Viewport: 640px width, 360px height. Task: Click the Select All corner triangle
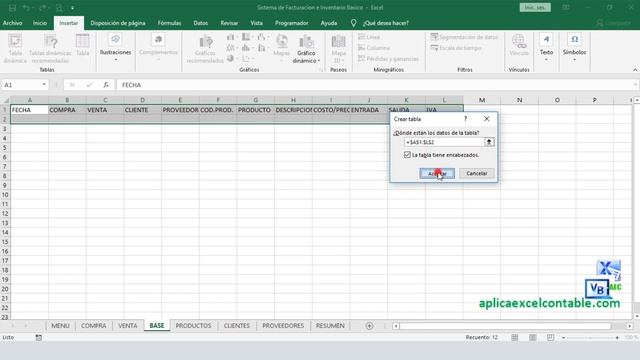click(5, 100)
